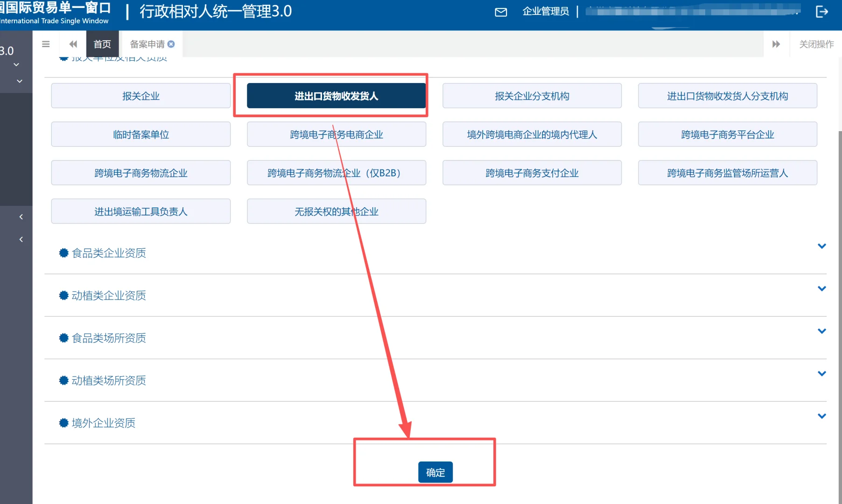Expand the 境外企业资质 section

coord(821,416)
